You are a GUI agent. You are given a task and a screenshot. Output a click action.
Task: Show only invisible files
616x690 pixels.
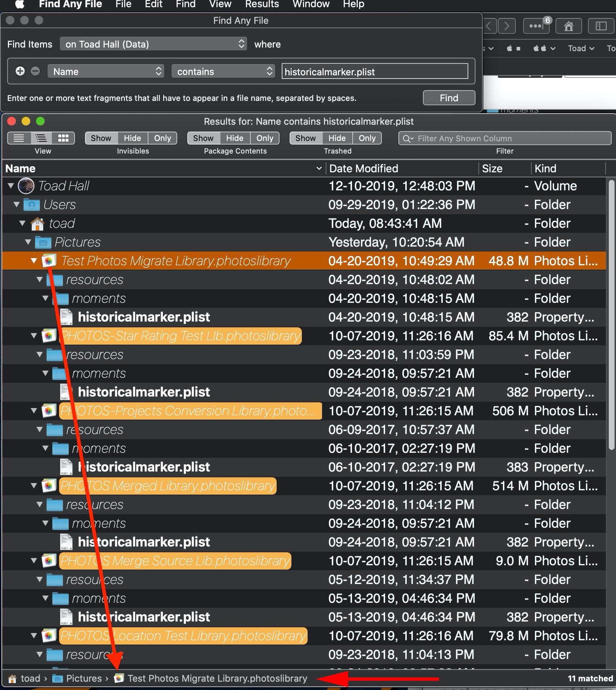click(x=162, y=138)
